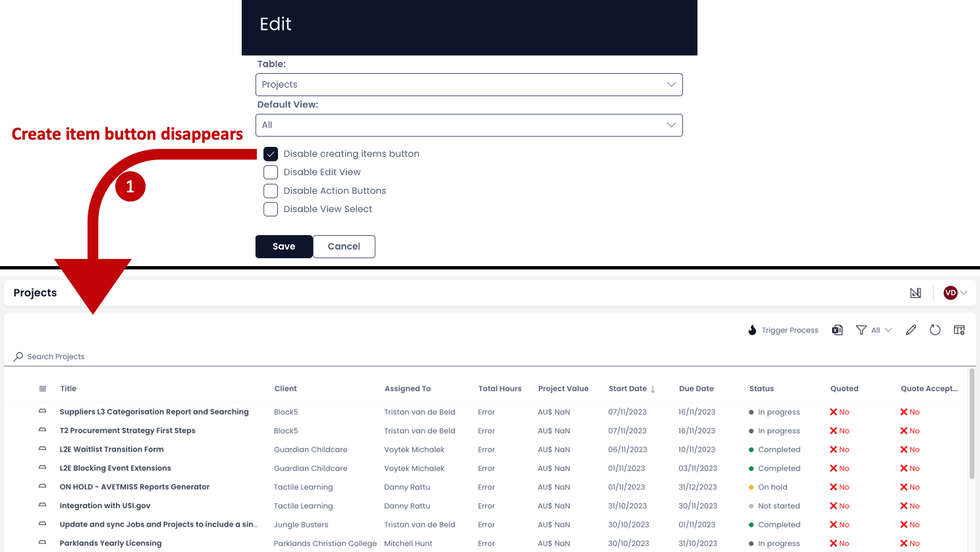Click the table vertical scrollbar
980x552 pixels.
click(x=971, y=425)
